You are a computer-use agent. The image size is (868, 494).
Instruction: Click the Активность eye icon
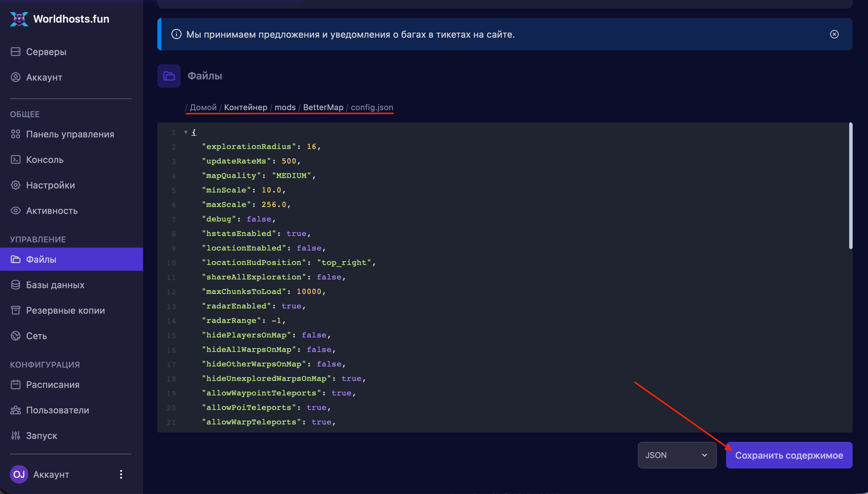[x=16, y=210]
